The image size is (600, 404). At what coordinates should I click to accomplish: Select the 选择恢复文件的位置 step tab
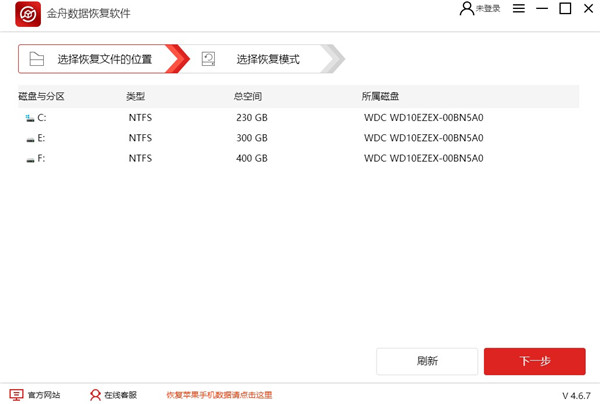[x=104, y=59]
